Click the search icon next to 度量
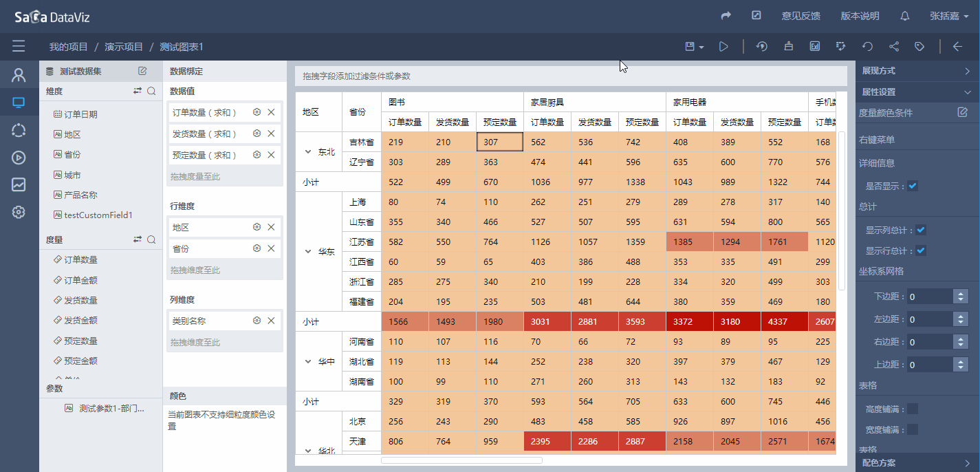980x472 pixels. pos(151,239)
